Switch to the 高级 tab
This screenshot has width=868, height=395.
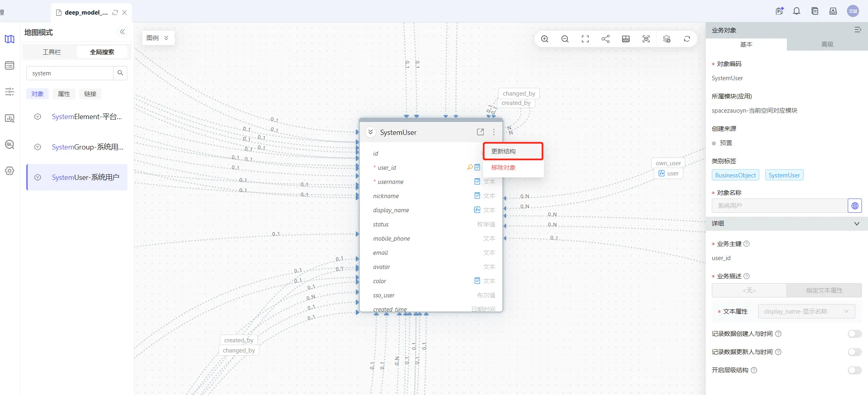coord(827,45)
